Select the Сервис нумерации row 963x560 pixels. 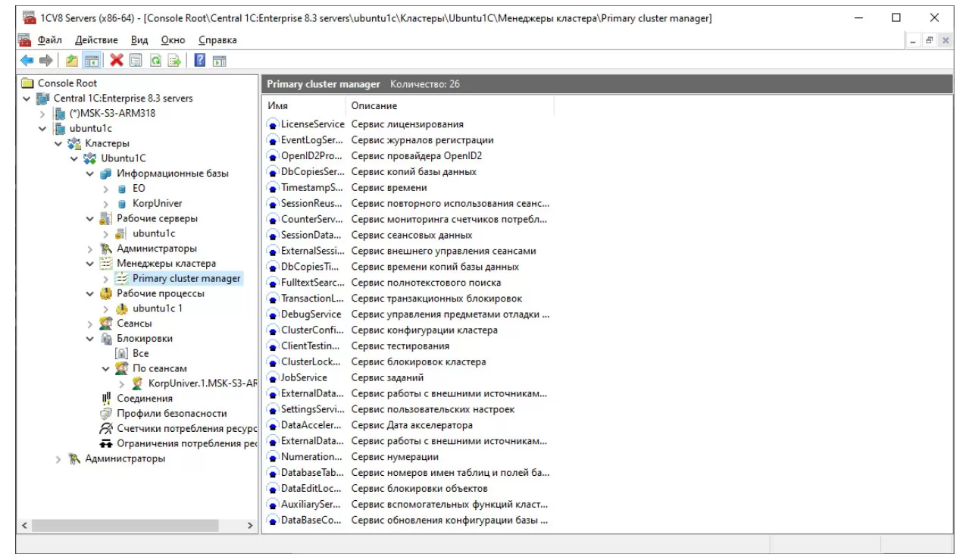pyautogui.click(x=408, y=457)
